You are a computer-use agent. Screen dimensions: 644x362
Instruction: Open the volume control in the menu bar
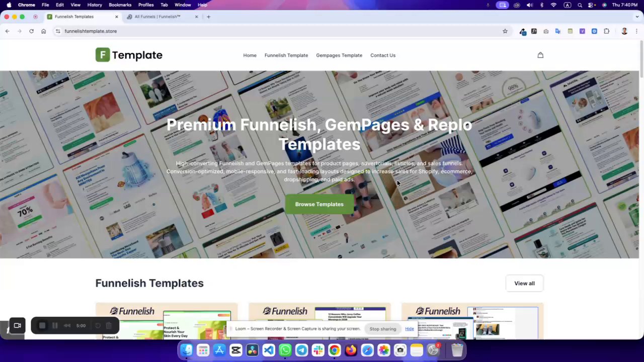pyautogui.click(x=529, y=5)
